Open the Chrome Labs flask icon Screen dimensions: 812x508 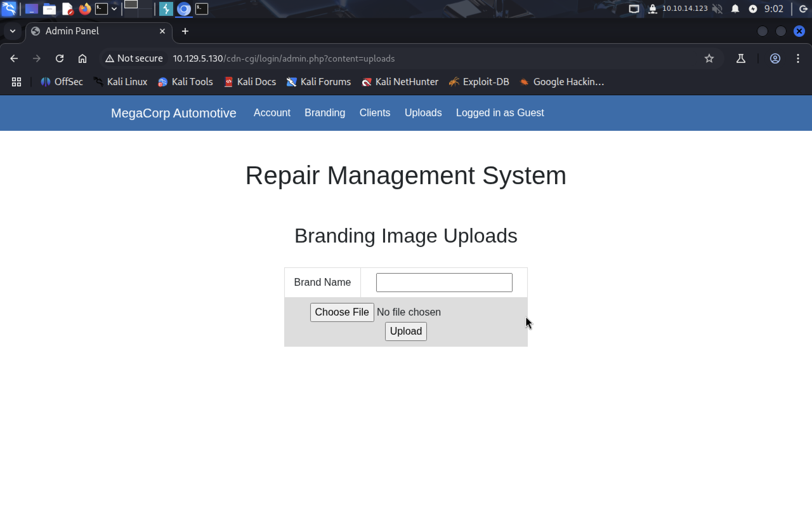click(741, 58)
